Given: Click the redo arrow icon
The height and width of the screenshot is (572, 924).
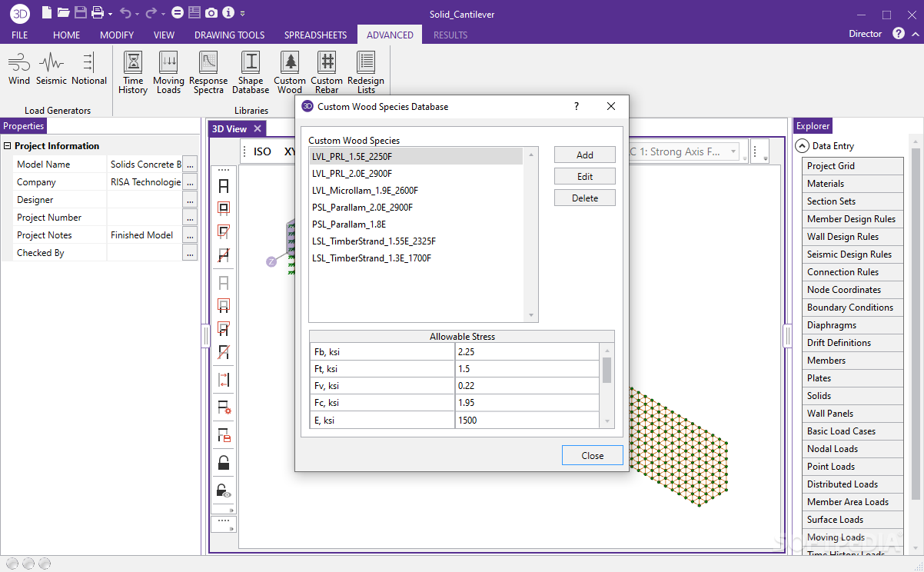Looking at the screenshot, I should pyautogui.click(x=151, y=13).
